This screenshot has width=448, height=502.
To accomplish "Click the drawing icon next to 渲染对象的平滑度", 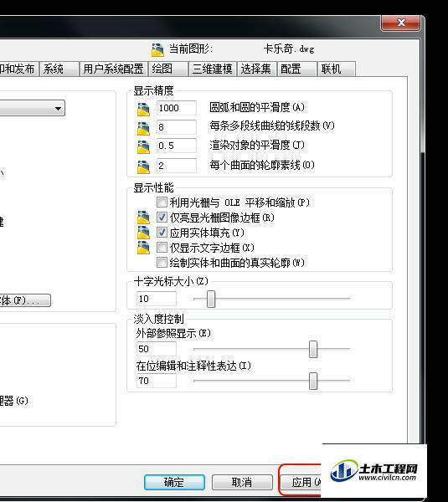I will pos(143,147).
